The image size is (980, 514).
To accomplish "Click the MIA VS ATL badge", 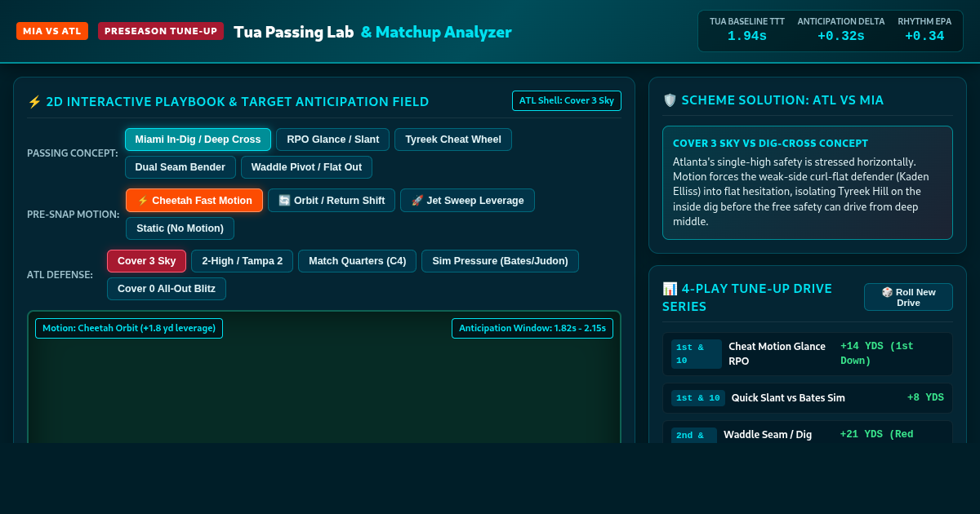I will (x=52, y=31).
